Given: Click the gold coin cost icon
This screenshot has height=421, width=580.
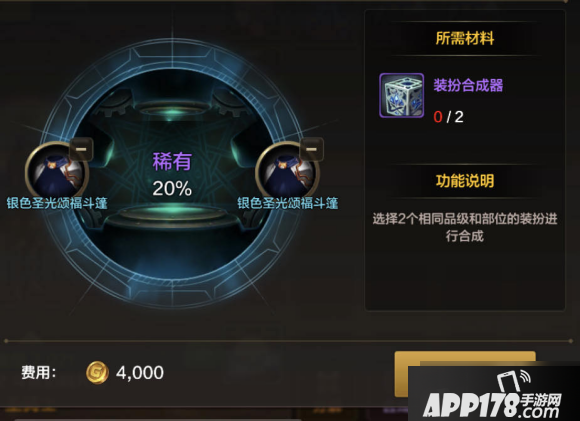Looking at the screenshot, I should [97, 373].
